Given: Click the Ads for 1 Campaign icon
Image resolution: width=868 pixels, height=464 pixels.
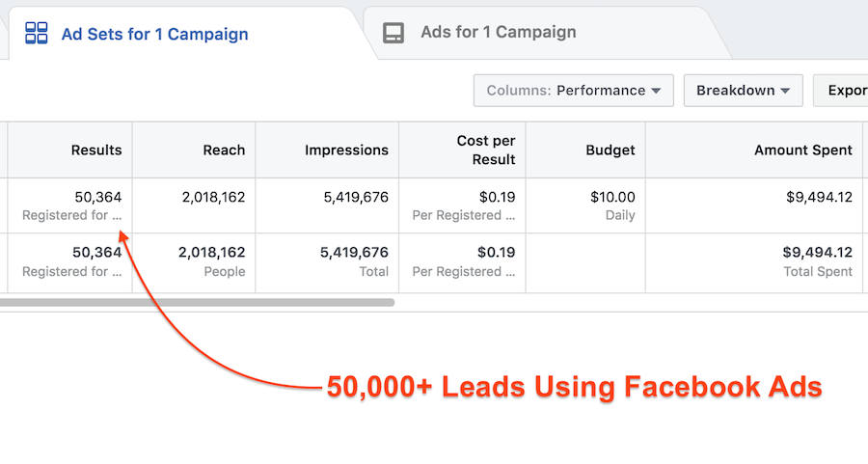Looking at the screenshot, I should 393,33.
